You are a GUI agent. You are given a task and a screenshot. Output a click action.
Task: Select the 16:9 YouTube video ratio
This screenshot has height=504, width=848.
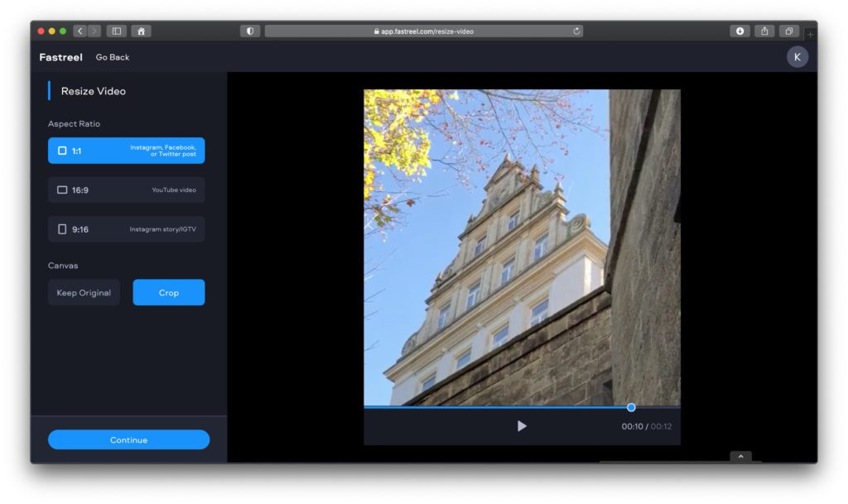[126, 190]
